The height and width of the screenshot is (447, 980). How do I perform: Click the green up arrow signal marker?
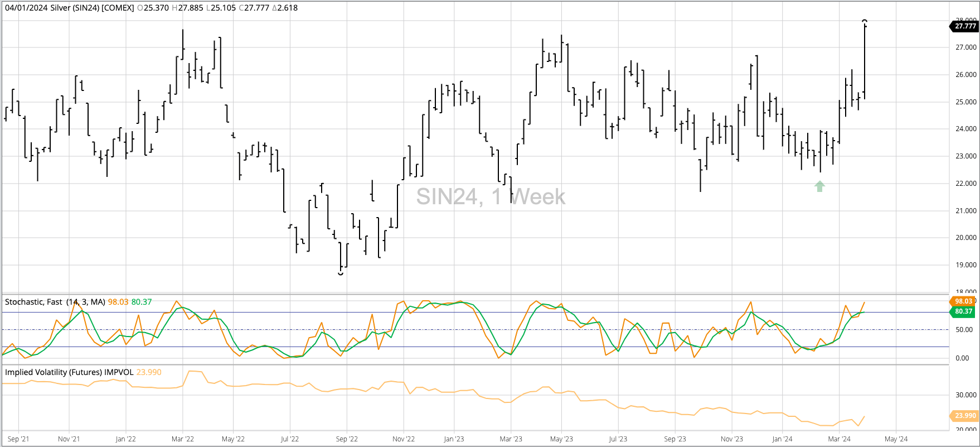819,186
